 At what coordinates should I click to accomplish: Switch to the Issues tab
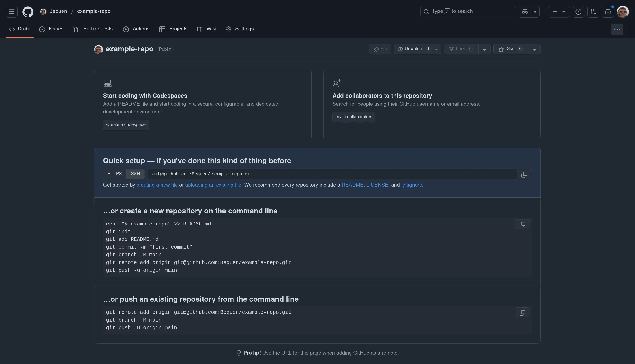point(52,29)
